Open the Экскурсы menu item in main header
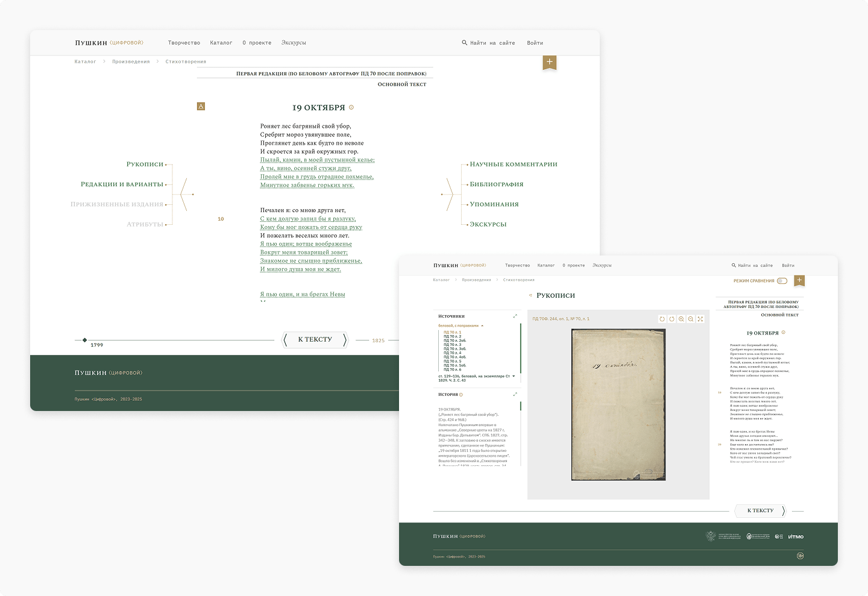 point(294,43)
